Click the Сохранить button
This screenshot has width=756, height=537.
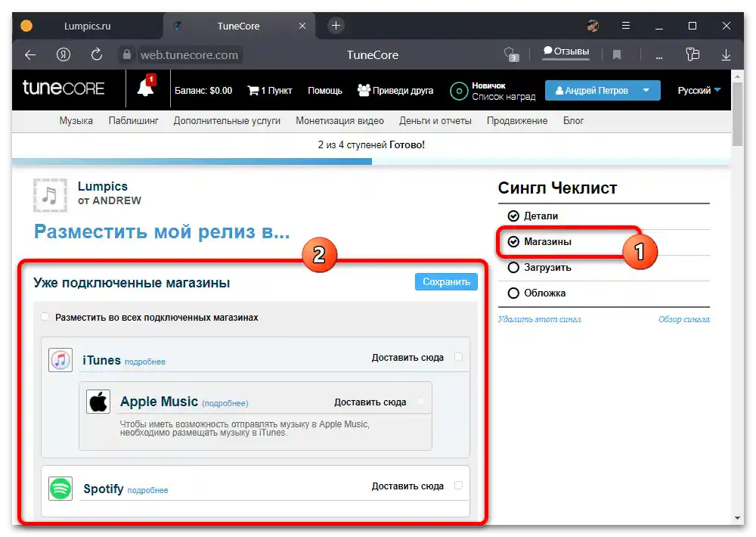[446, 282]
